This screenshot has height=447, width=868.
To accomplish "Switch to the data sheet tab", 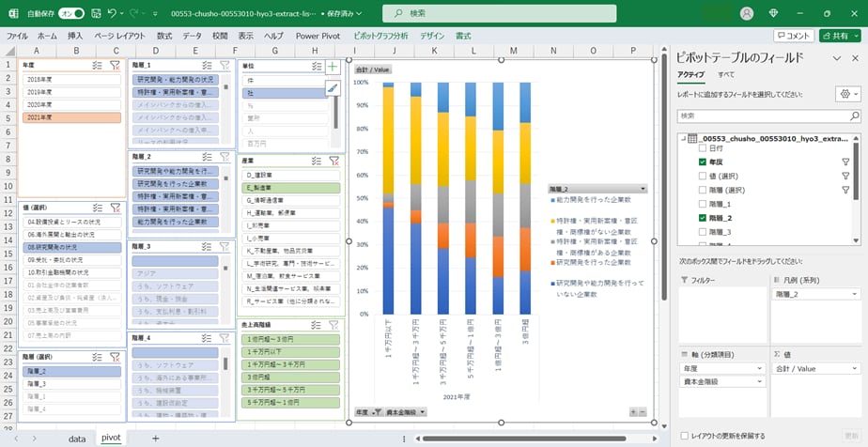I will (77, 438).
